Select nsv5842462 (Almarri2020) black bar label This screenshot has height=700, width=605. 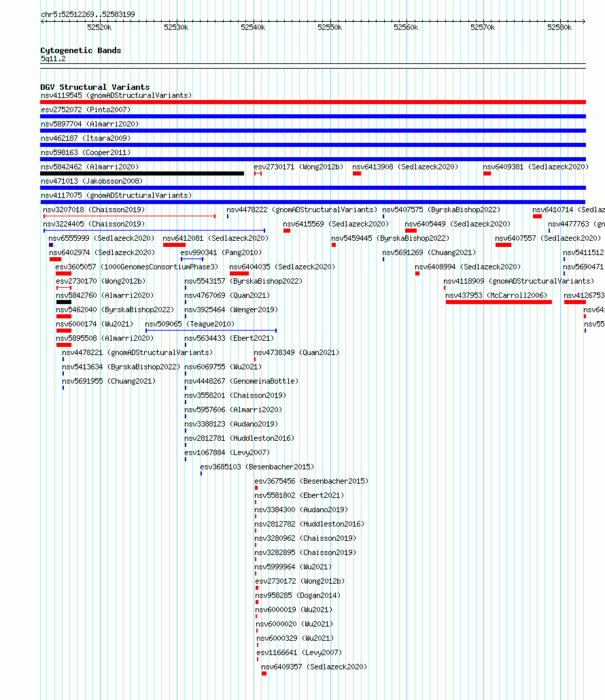coord(90,167)
